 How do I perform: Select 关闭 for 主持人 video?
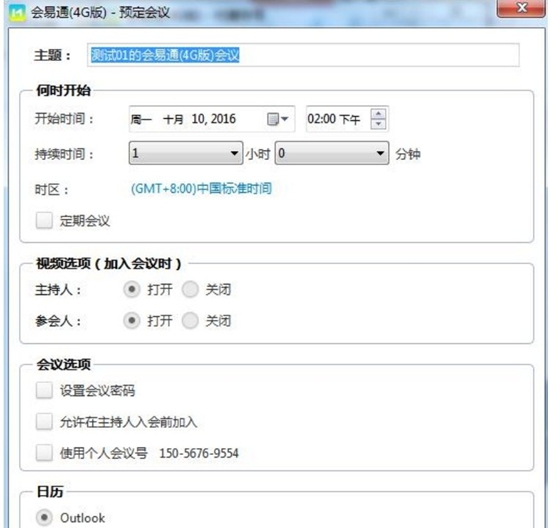[x=190, y=290]
